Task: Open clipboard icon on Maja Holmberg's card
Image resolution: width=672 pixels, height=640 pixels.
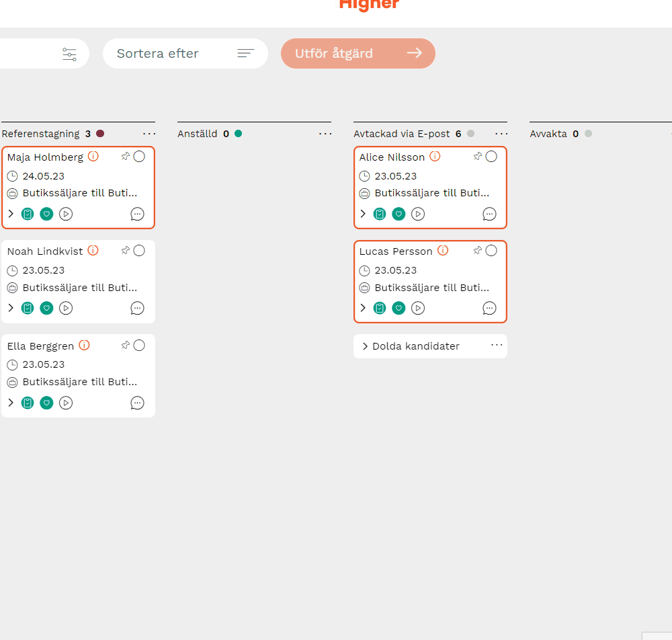Action: [28, 214]
